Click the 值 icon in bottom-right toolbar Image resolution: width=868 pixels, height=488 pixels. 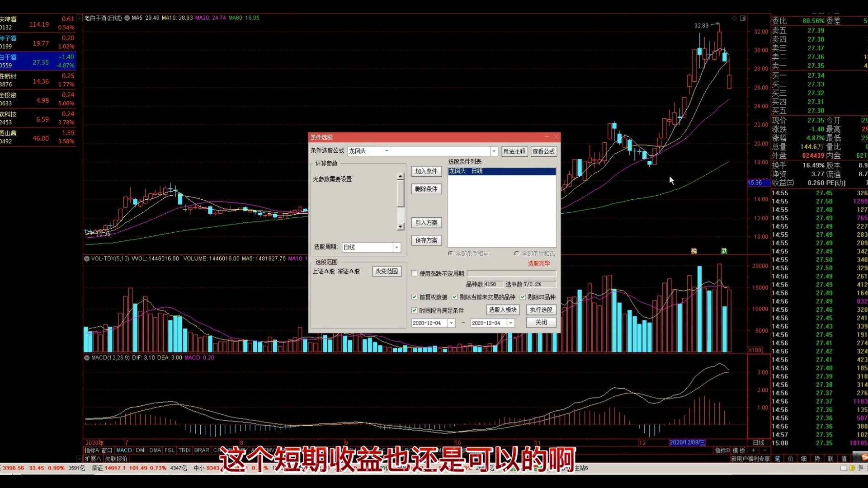click(x=844, y=459)
